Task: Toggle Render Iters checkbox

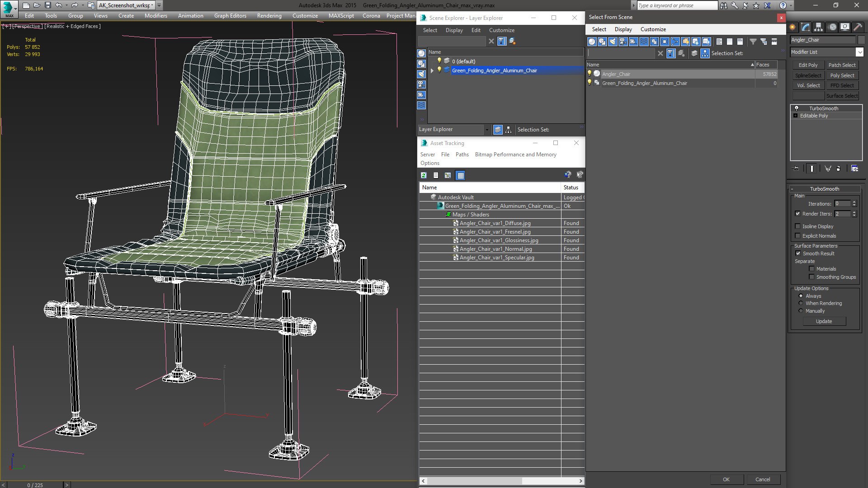Action: [797, 214]
